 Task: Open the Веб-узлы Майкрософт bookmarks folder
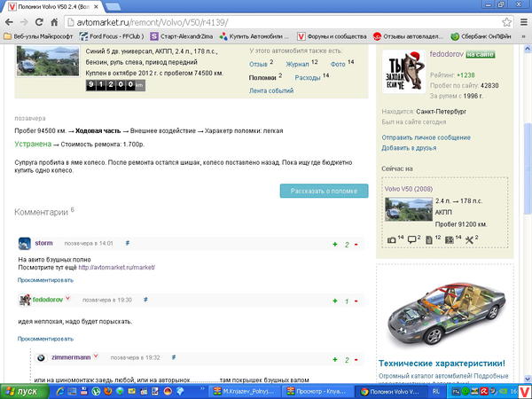coord(38,36)
